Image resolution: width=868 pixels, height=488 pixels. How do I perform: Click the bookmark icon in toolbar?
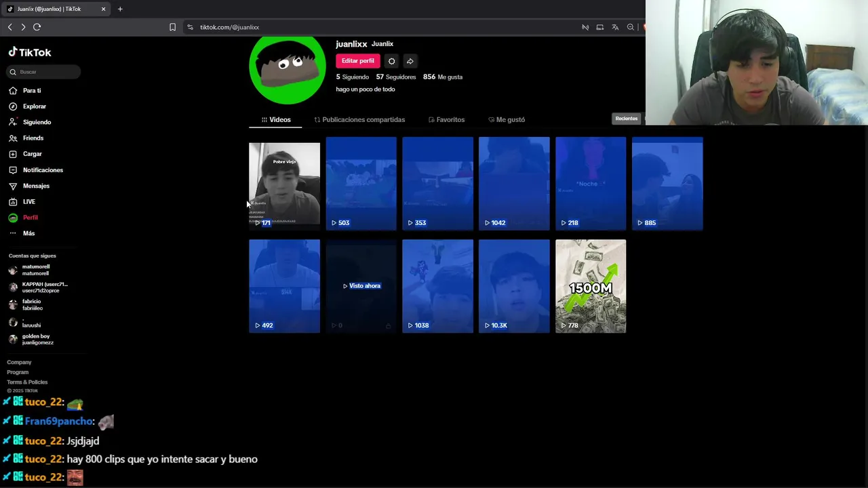pos(172,27)
